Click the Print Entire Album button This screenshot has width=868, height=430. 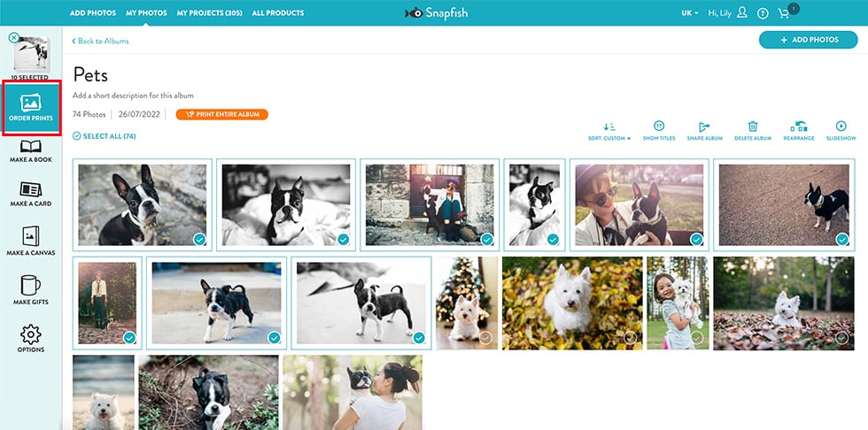pos(221,114)
